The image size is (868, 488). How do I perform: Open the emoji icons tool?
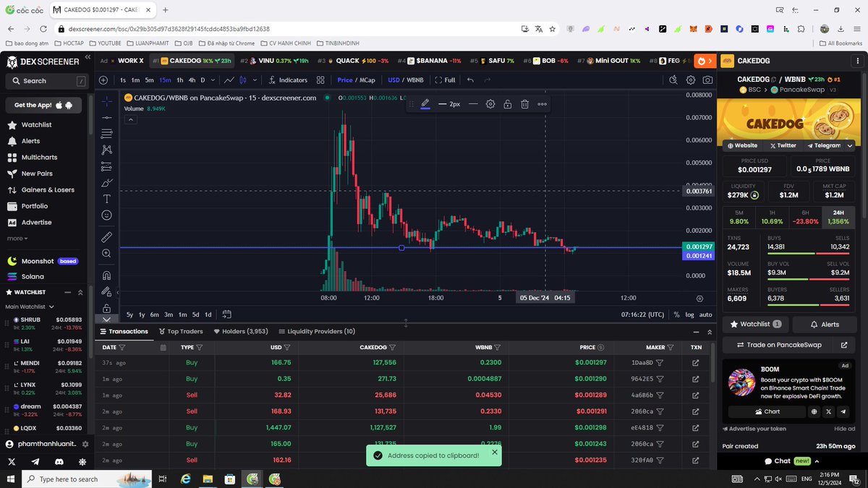click(106, 215)
